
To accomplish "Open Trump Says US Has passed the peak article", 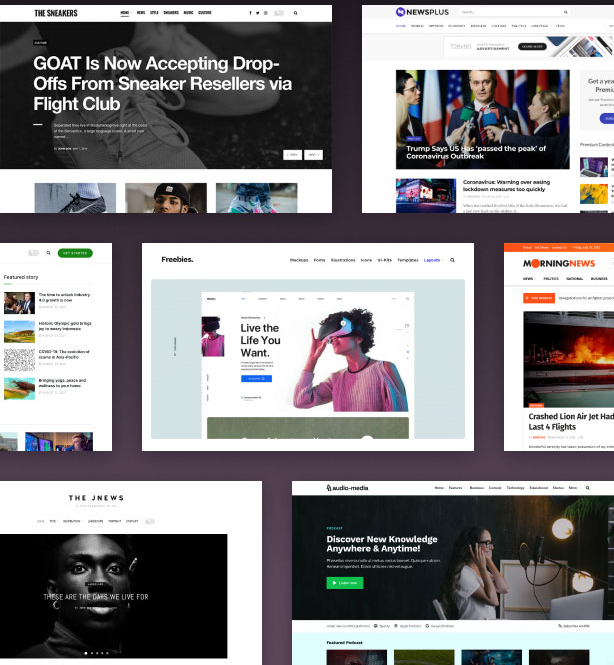I will [476, 152].
